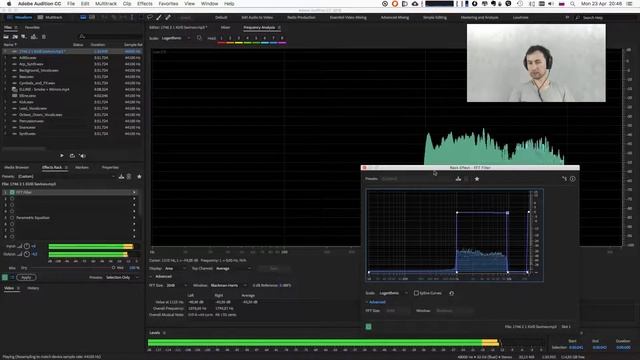
Task: Switch to Multitrack editor view
Action: coord(50,18)
